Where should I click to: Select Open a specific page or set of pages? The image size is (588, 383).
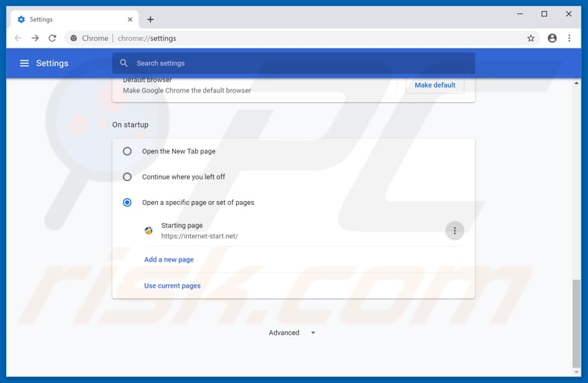tap(127, 203)
